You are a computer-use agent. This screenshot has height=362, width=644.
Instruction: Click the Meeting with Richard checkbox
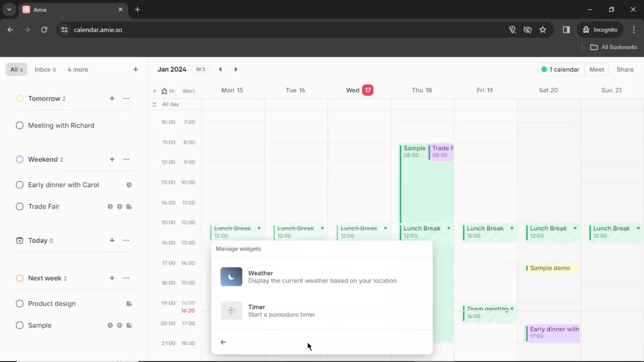[x=19, y=125]
